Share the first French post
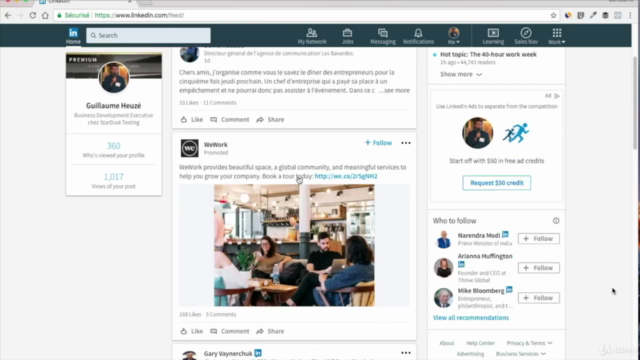Viewport: 640px width, 360px height. click(270, 120)
